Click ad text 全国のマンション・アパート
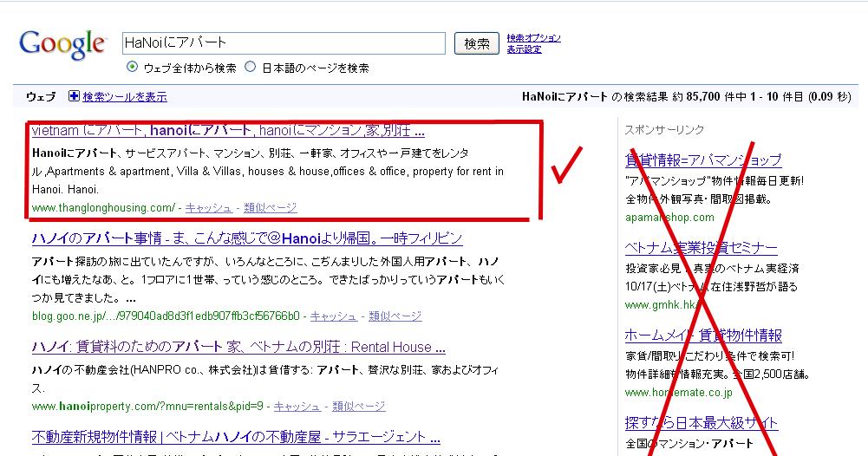 689,443
